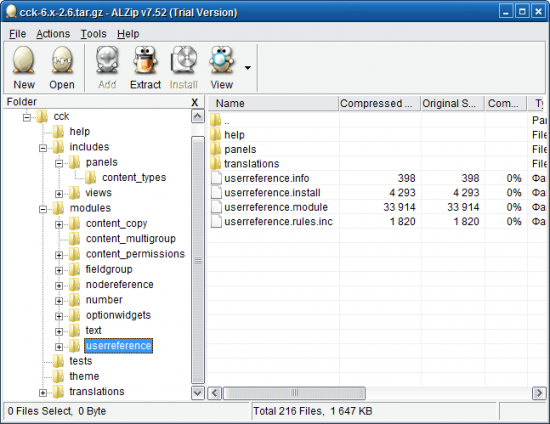Click the View toolbar icon

coord(221,60)
